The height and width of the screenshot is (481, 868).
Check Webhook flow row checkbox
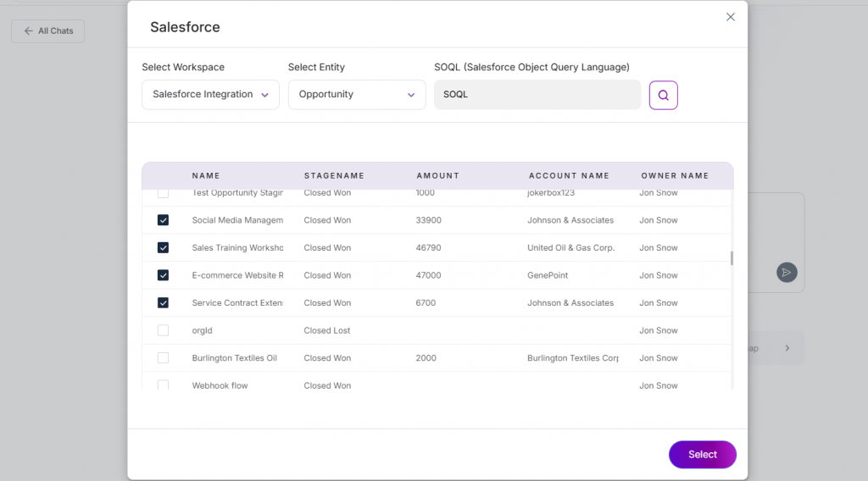(163, 384)
